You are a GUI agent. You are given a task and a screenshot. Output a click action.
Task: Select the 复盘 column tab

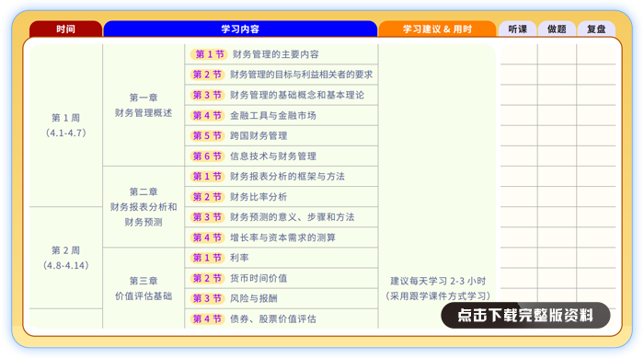click(x=596, y=29)
